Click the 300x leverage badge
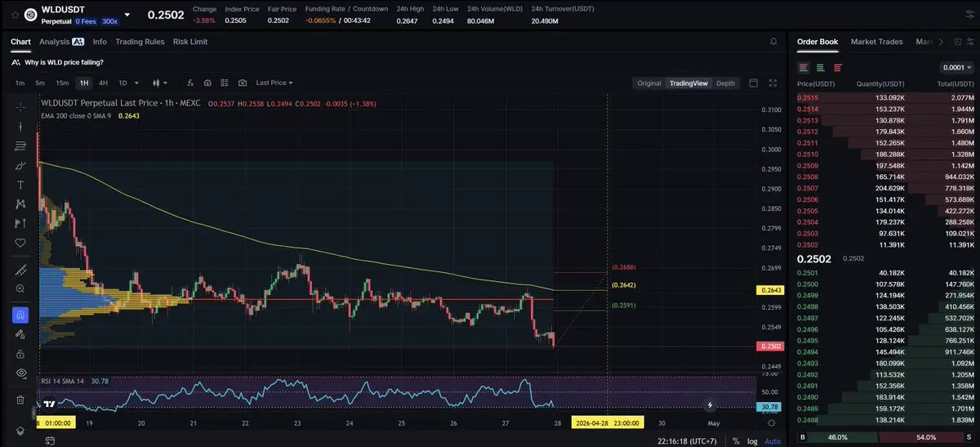The width and height of the screenshot is (980, 447). point(109,20)
